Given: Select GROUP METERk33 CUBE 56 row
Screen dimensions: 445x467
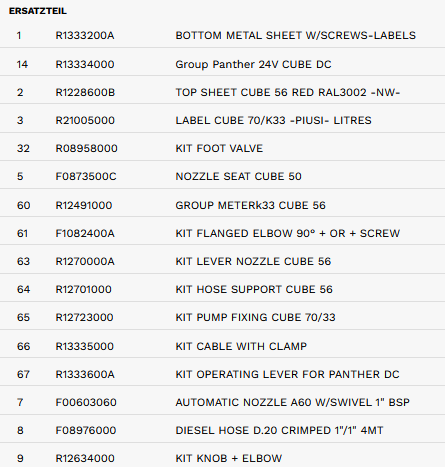Looking at the screenshot, I should tap(222, 205).
